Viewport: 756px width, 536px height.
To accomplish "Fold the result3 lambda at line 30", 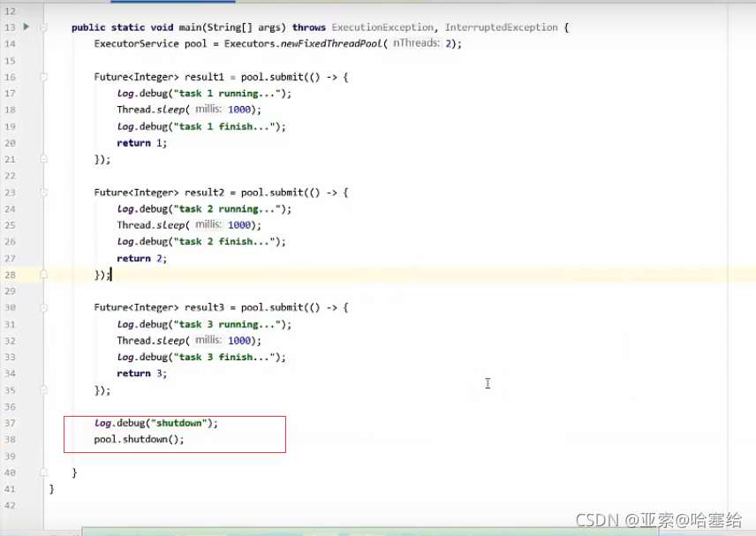I will 44,307.
